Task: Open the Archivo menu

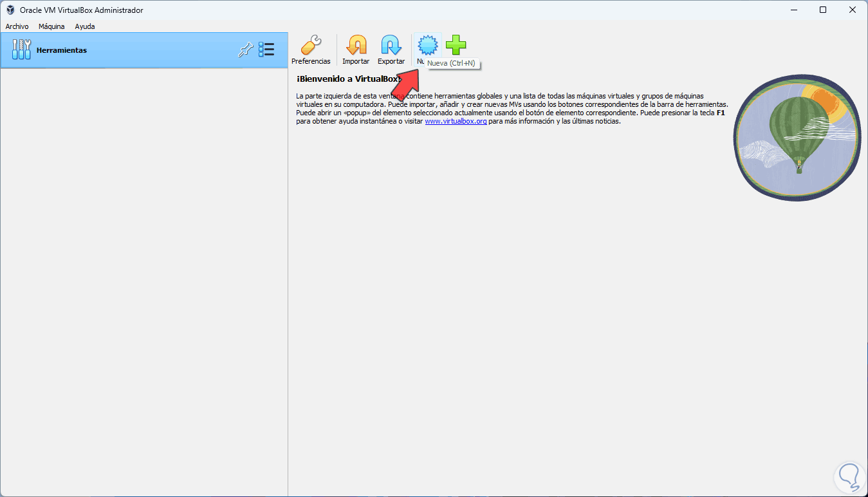Action: coord(17,26)
